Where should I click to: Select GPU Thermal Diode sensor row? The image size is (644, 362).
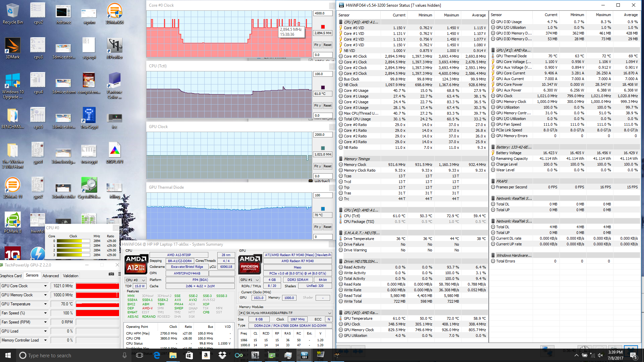click(x=565, y=56)
